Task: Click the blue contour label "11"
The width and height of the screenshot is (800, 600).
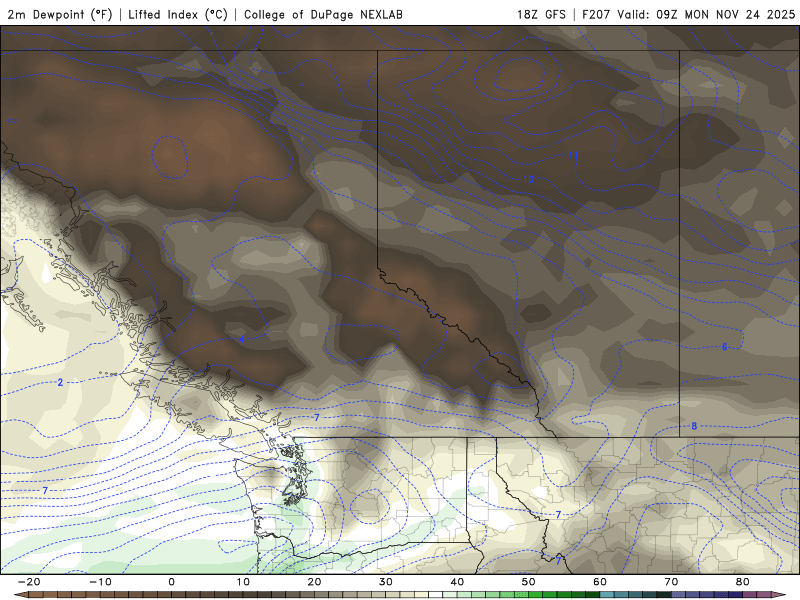Action: (573, 155)
